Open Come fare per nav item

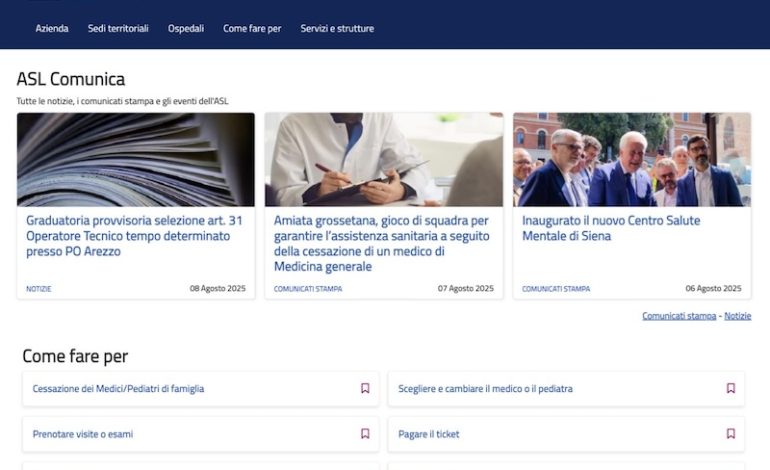(252, 28)
